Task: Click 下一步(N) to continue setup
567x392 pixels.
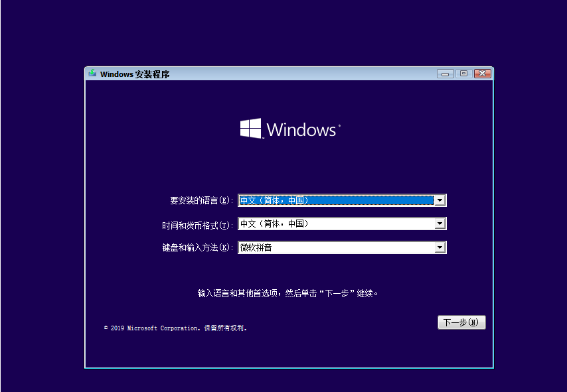Action: 461,322
